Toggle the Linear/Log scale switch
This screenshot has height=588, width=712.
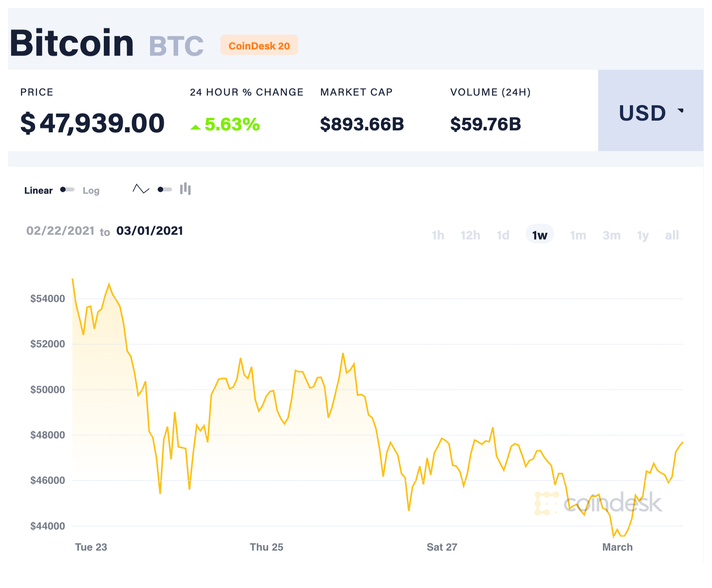click(x=67, y=189)
